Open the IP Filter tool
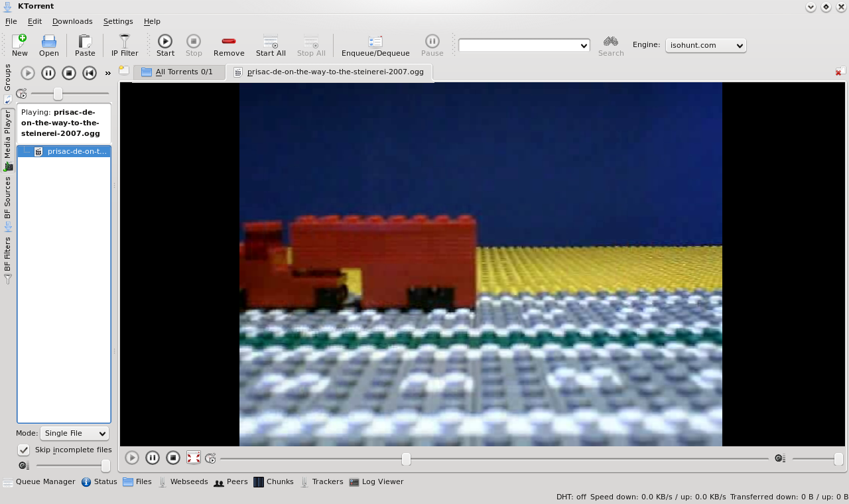The width and height of the screenshot is (849, 504). pyautogui.click(x=125, y=45)
